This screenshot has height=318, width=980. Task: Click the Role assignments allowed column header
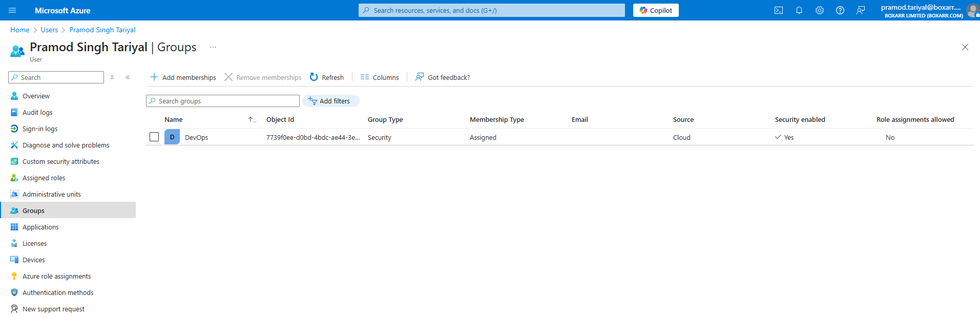[915, 119]
